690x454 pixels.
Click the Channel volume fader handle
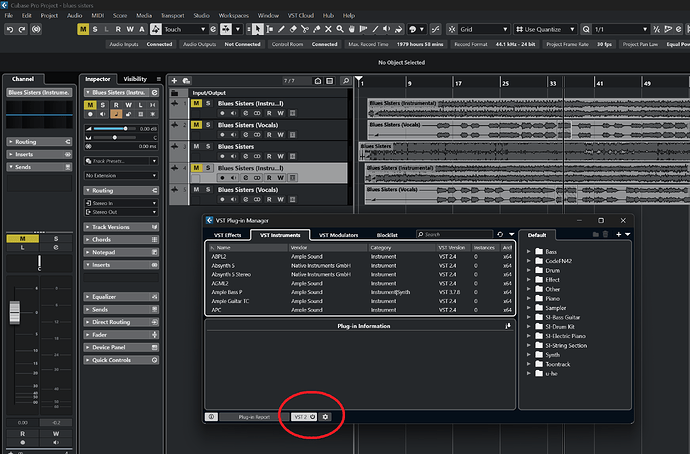(15, 312)
